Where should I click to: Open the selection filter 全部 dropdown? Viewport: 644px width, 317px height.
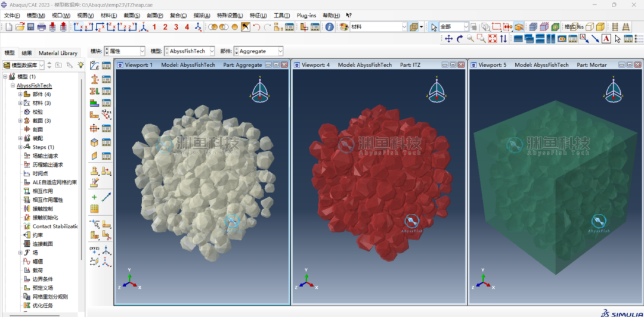pyautogui.click(x=454, y=27)
